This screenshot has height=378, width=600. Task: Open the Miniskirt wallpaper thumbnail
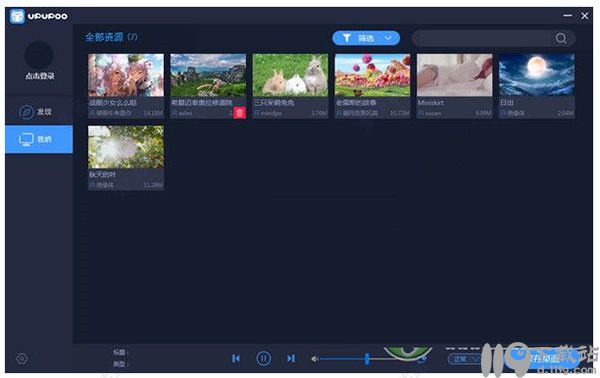pos(455,75)
